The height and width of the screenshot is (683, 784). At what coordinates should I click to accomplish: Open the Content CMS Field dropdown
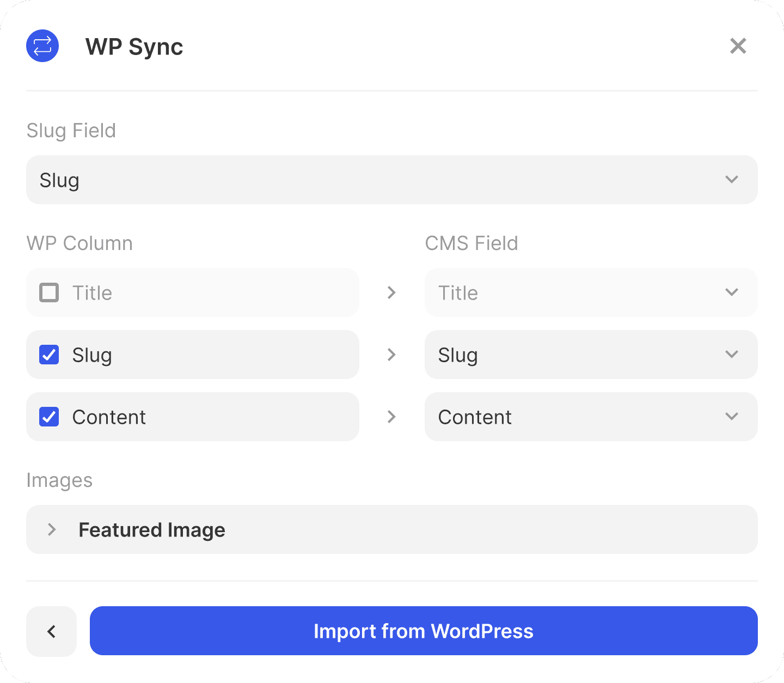(x=591, y=417)
